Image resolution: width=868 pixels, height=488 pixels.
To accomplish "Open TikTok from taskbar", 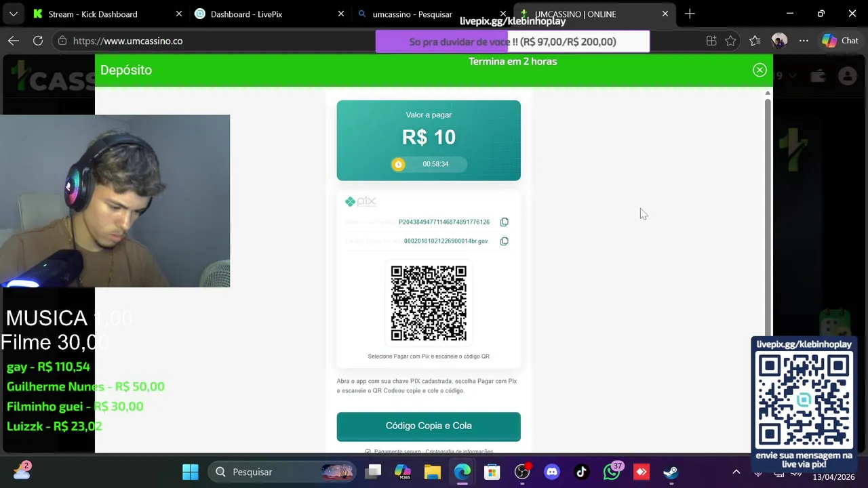I will pos(582,472).
